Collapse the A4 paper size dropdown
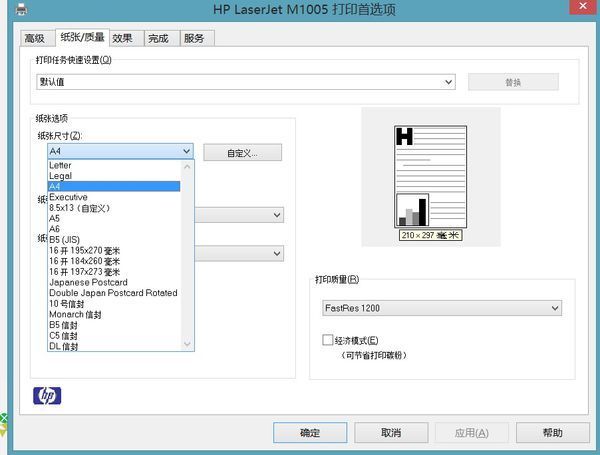The height and width of the screenshot is (455, 600). (186, 152)
